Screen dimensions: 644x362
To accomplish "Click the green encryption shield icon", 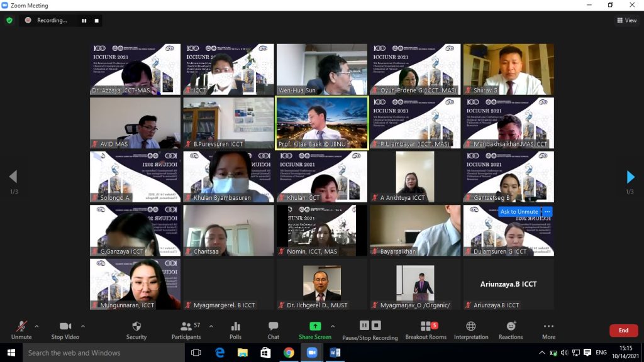I will point(9,20).
